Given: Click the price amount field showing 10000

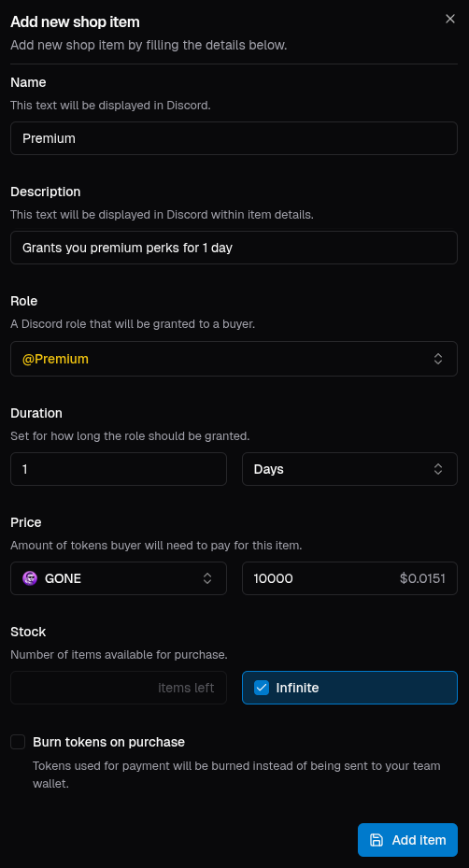Looking at the screenshot, I should [350, 578].
